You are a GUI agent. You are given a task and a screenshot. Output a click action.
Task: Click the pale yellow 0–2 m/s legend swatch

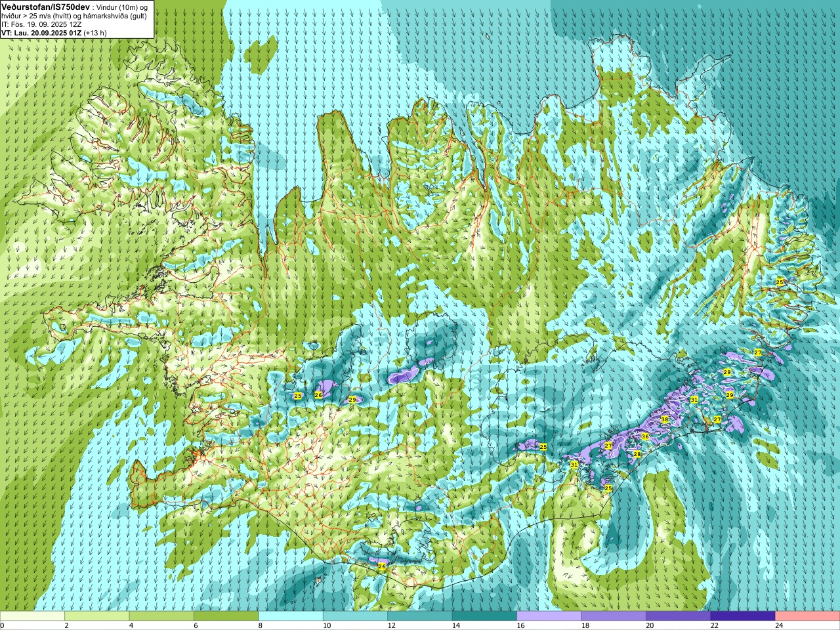pos(32,616)
